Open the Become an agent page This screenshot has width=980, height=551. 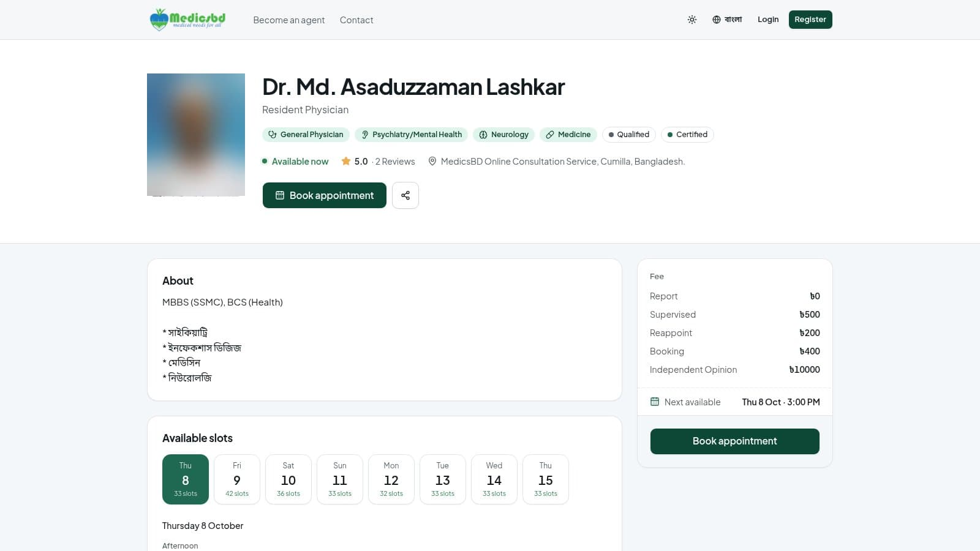click(x=289, y=20)
